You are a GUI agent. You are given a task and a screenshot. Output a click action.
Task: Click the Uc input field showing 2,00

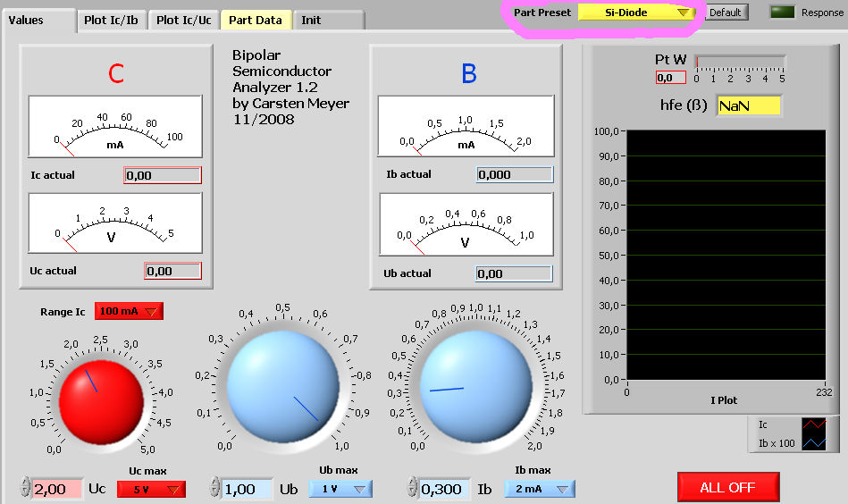point(57,489)
